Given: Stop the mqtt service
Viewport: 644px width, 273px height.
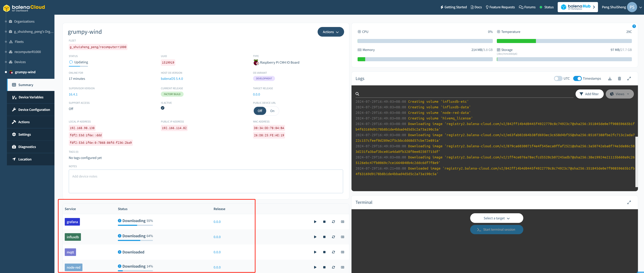Looking at the screenshot, I should click(x=324, y=252).
